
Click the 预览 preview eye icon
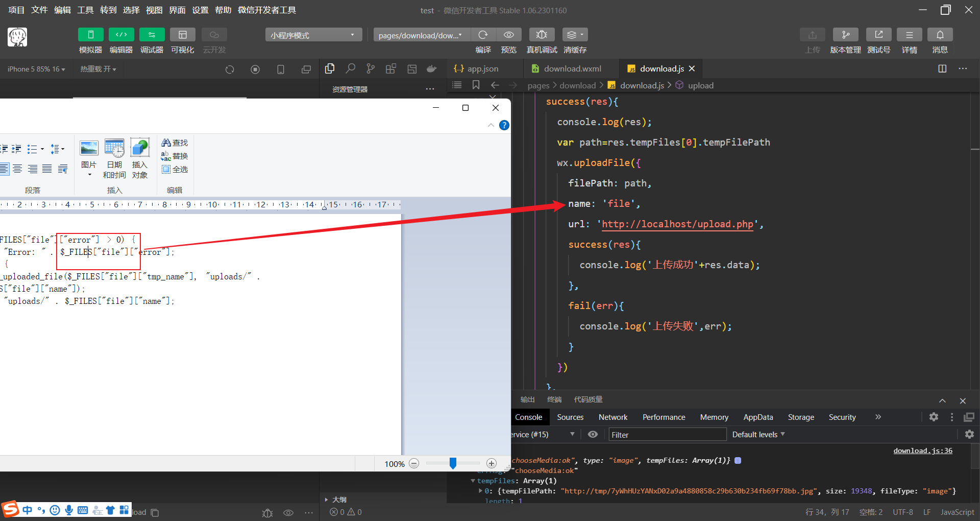pos(509,35)
